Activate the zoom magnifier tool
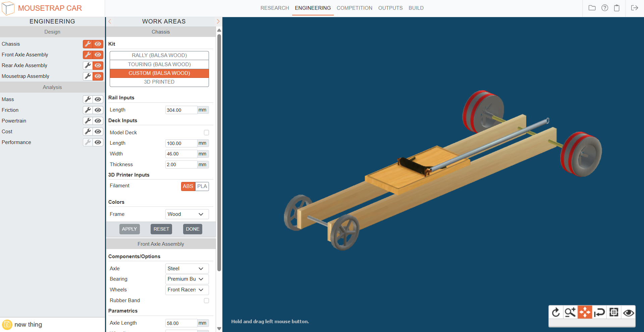644x332 pixels. 570,313
